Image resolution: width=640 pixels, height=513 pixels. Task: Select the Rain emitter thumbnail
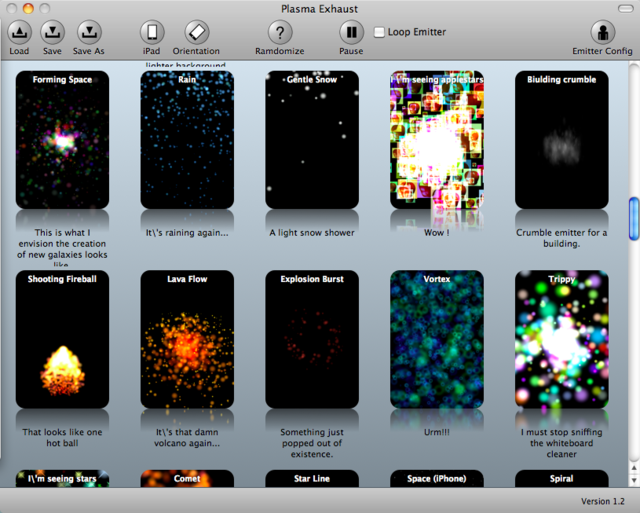[x=187, y=140]
